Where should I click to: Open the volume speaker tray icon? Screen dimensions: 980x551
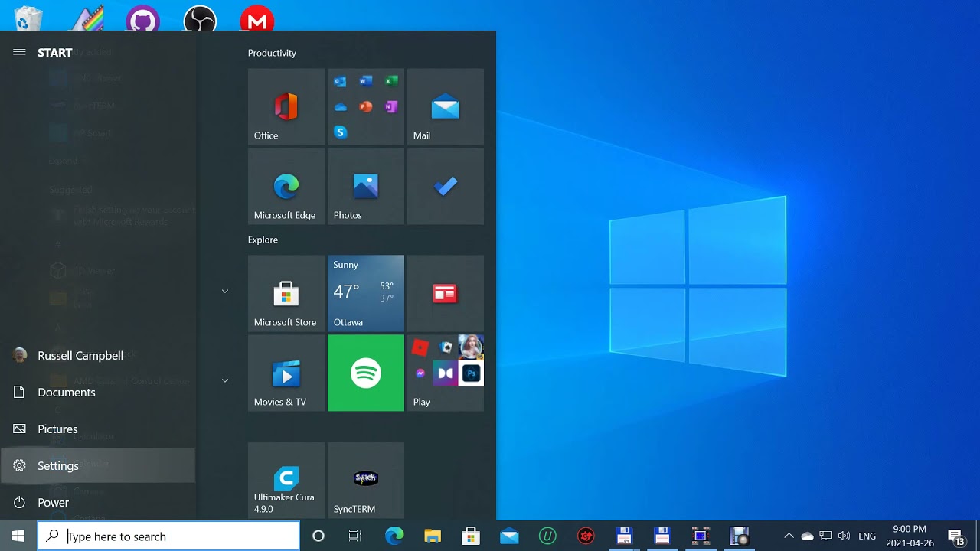tap(844, 536)
